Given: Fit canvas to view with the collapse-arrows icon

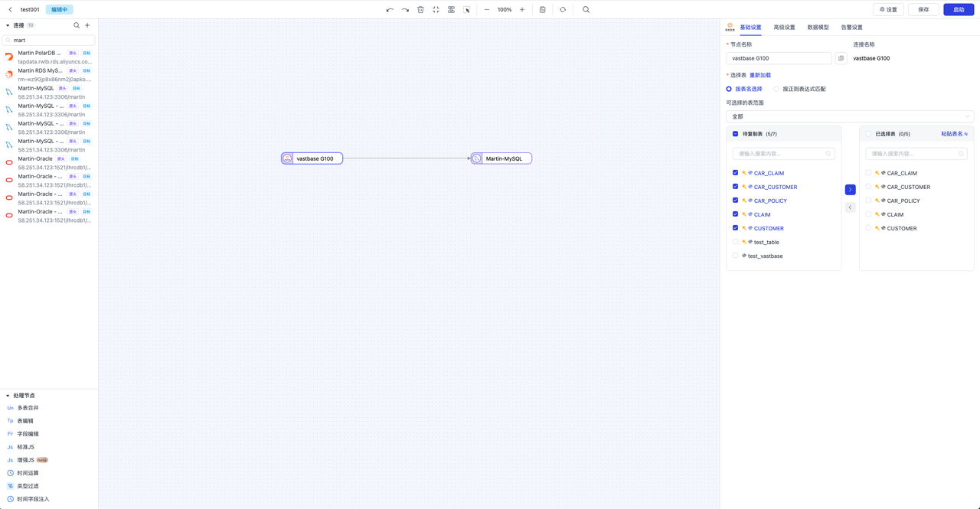Looking at the screenshot, I should (436, 10).
